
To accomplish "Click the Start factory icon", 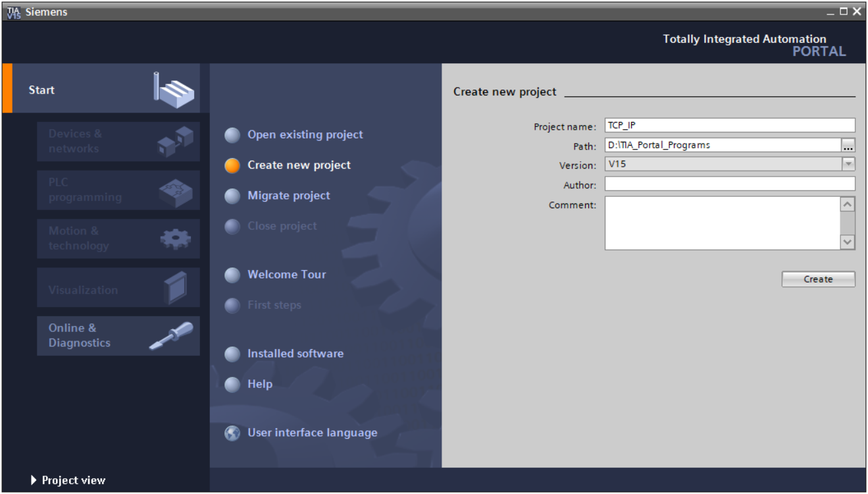I will click(x=173, y=88).
